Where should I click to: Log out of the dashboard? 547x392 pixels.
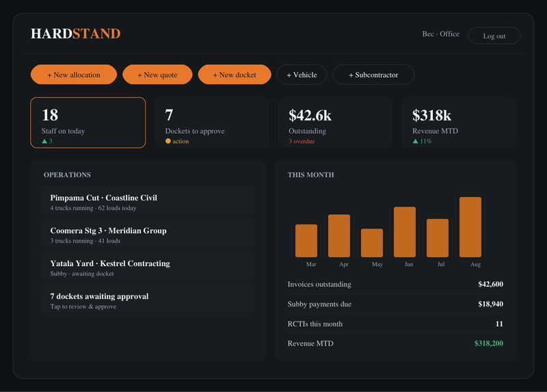point(494,36)
